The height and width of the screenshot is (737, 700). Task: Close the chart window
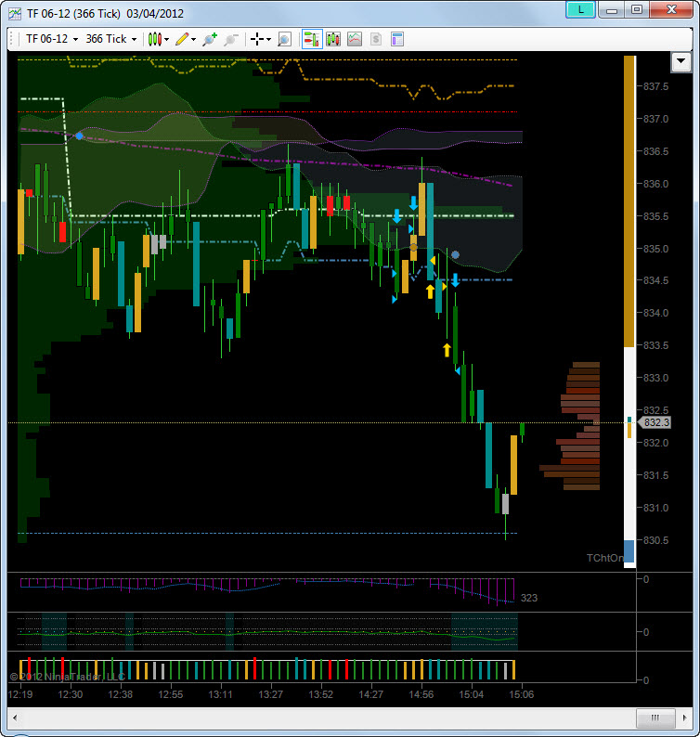(x=671, y=9)
